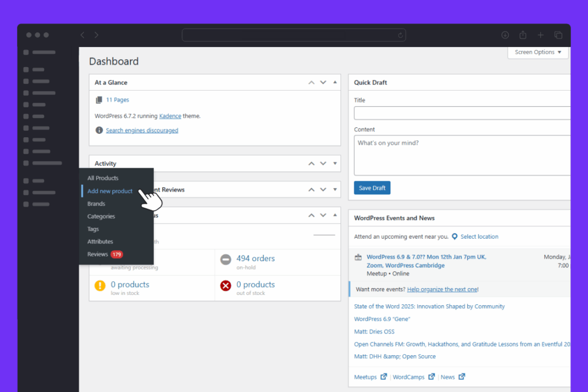Open the Search engines discouraged link
Screen dimensions: 588x392
(x=142, y=130)
